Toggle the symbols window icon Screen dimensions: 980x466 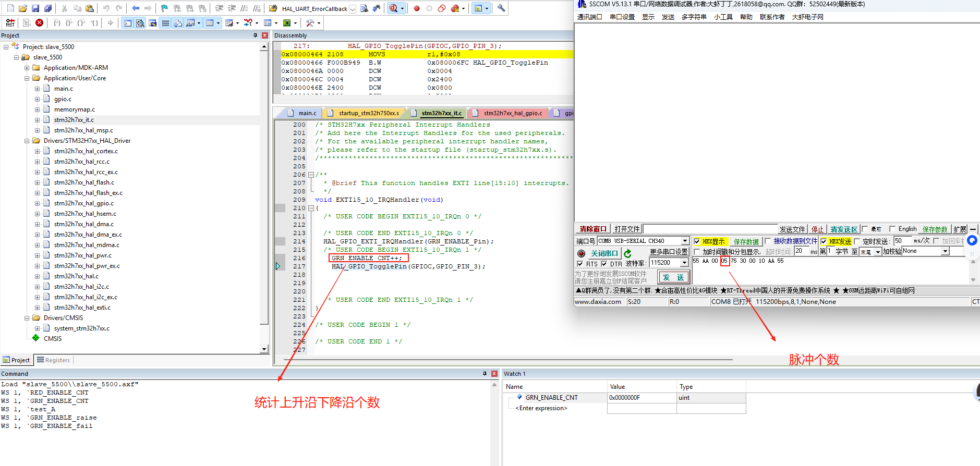pyautogui.click(x=153, y=23)
